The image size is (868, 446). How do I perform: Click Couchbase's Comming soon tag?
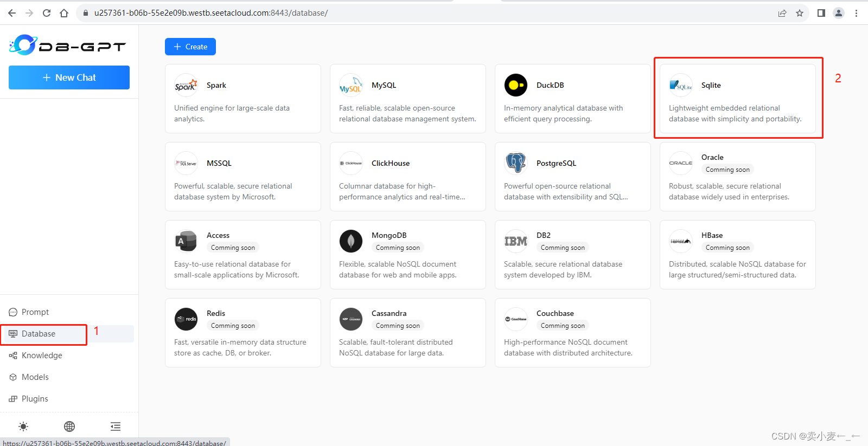[563, 326]
